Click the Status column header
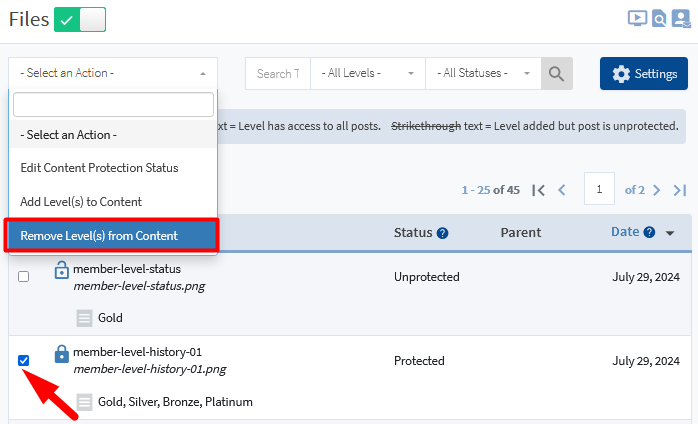Screen dimensions: 698x424 [413, 232]
